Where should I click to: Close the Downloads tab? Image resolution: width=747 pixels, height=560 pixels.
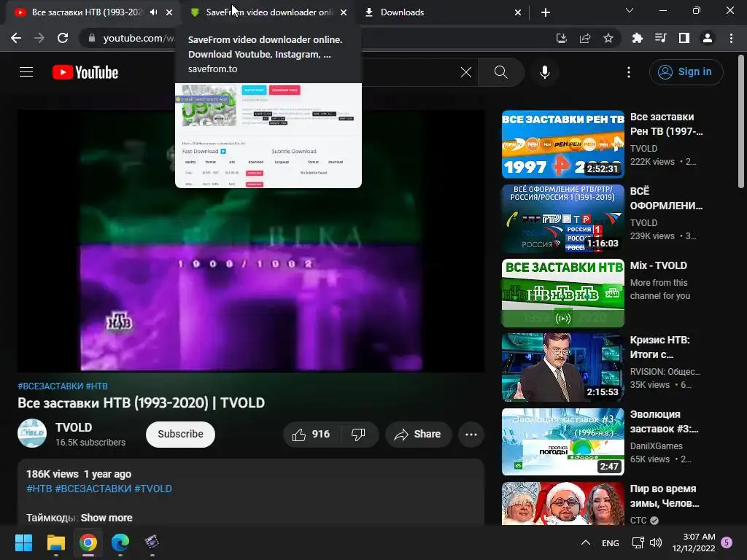point(518,12)
